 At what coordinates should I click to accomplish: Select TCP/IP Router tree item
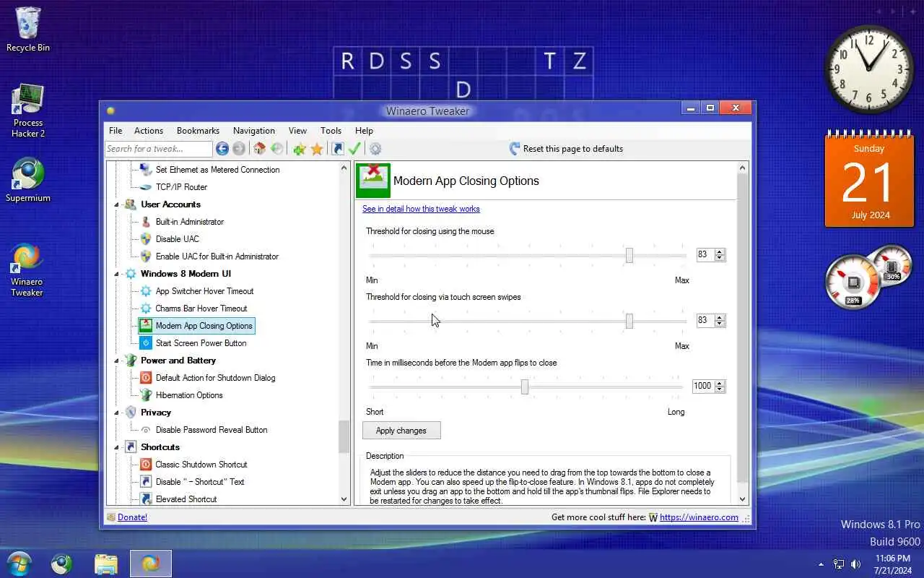[181, 187]
